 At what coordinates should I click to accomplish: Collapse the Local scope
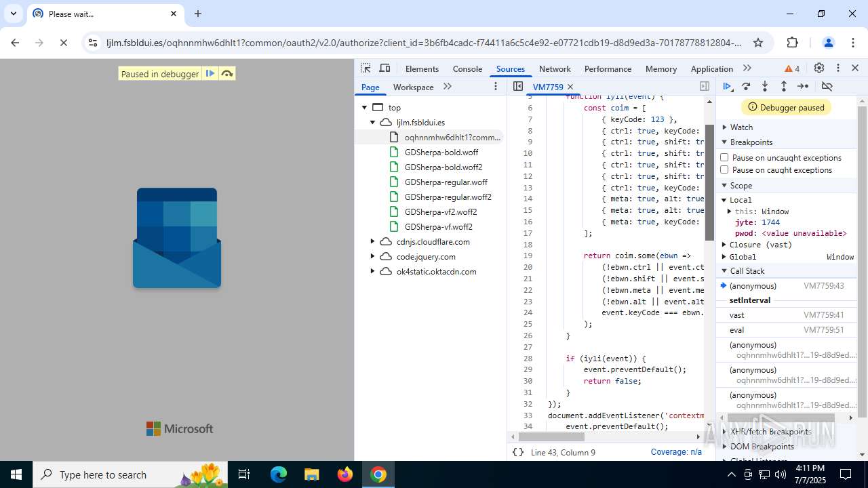724,200
